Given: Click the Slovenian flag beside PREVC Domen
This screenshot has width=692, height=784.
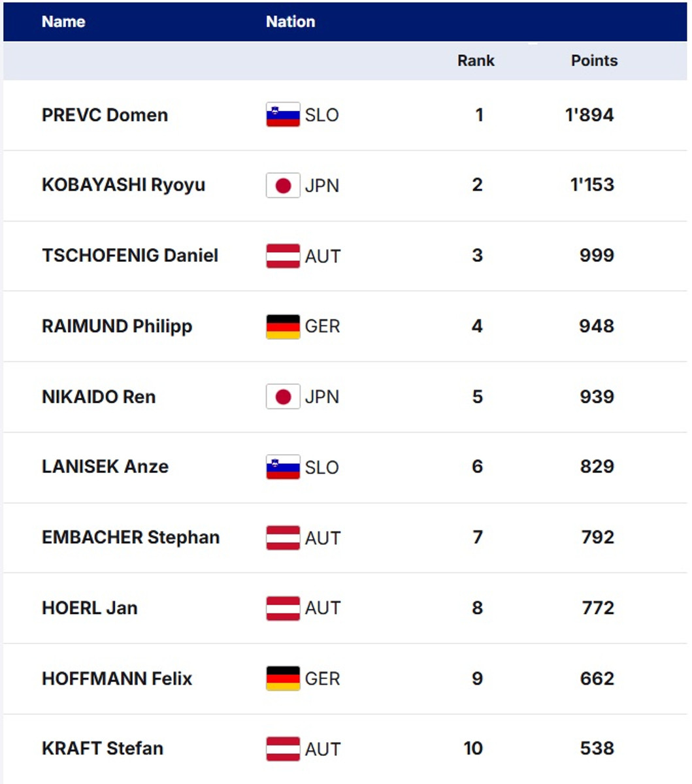Looking at the screenshot, I should [283, 115].
